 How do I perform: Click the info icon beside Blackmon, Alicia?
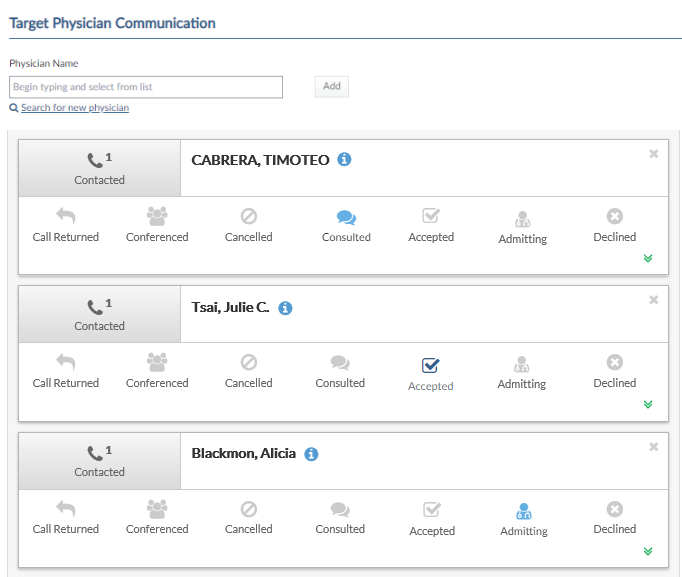(311, 454)
